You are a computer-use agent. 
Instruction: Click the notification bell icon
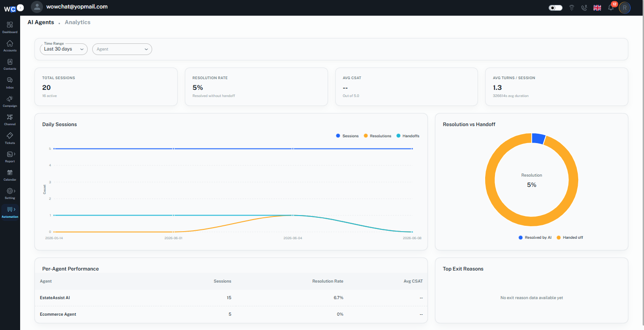(x=611, y=8)
